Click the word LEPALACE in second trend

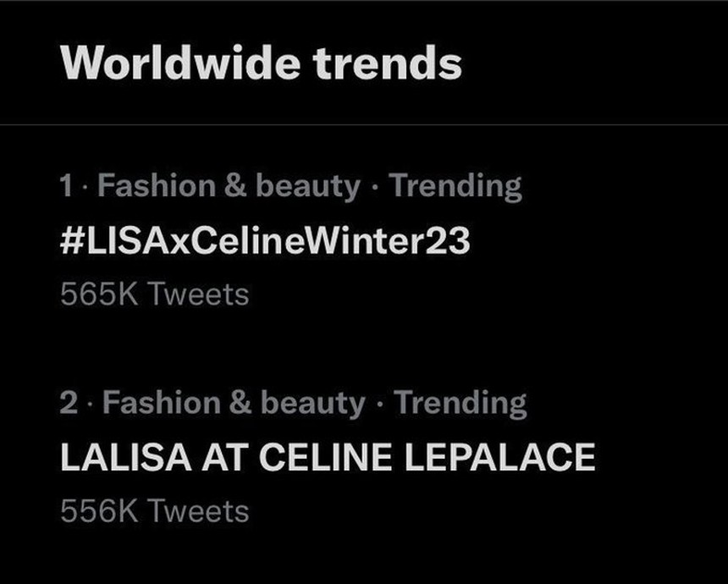coord(499,458)
